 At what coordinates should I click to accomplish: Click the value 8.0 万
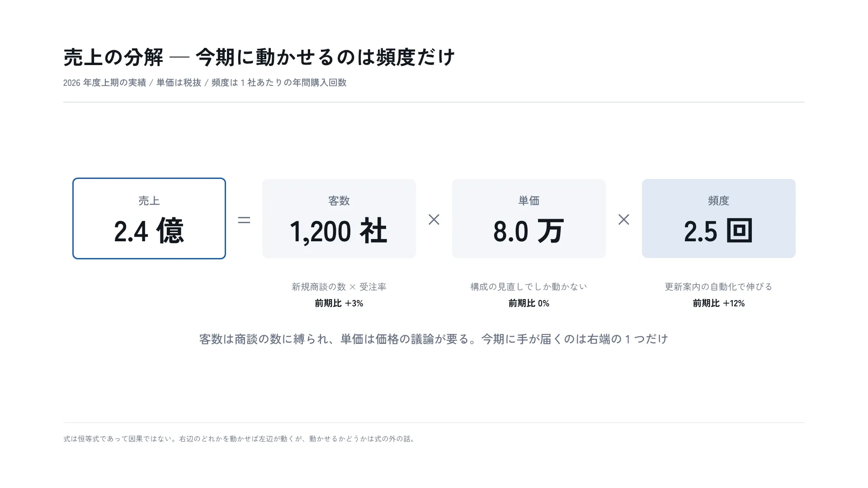pos(528,231)
